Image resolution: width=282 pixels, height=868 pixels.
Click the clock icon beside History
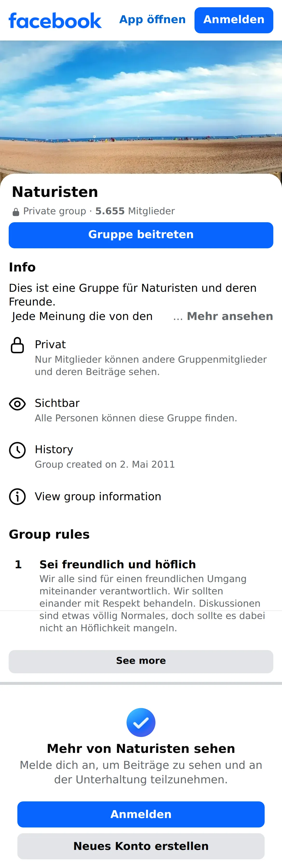tap(18, 450)
